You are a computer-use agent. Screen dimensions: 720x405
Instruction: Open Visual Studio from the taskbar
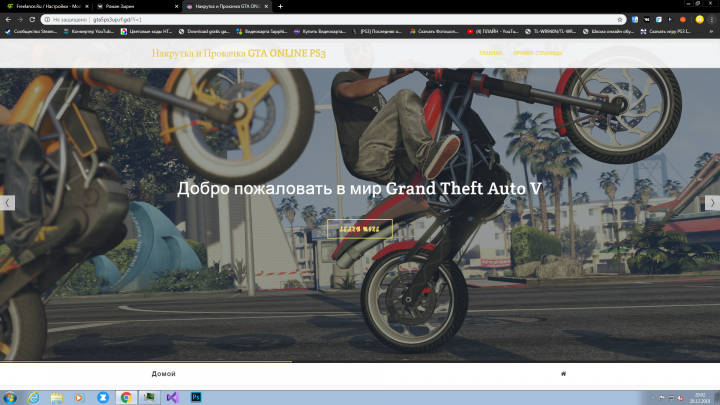[173, 397]
